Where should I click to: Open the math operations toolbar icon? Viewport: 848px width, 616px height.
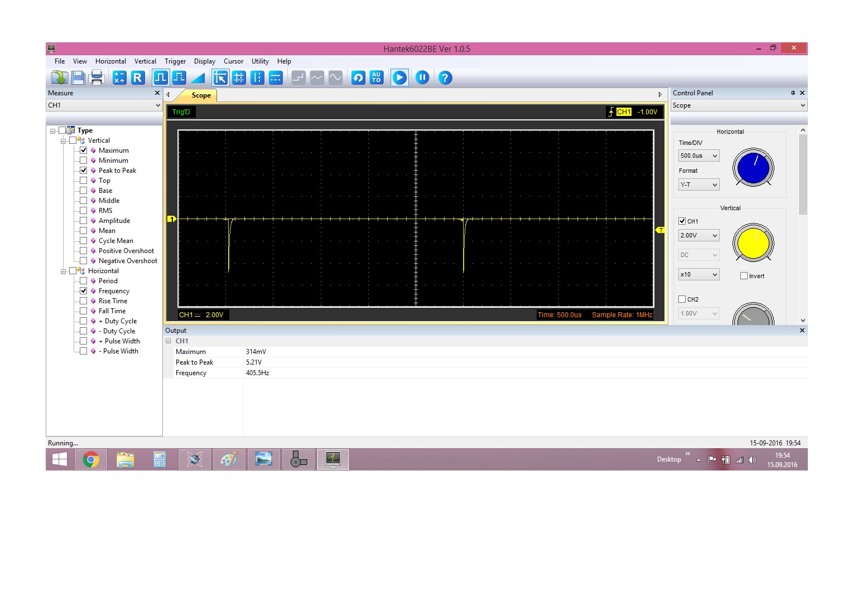click(119, 78)
